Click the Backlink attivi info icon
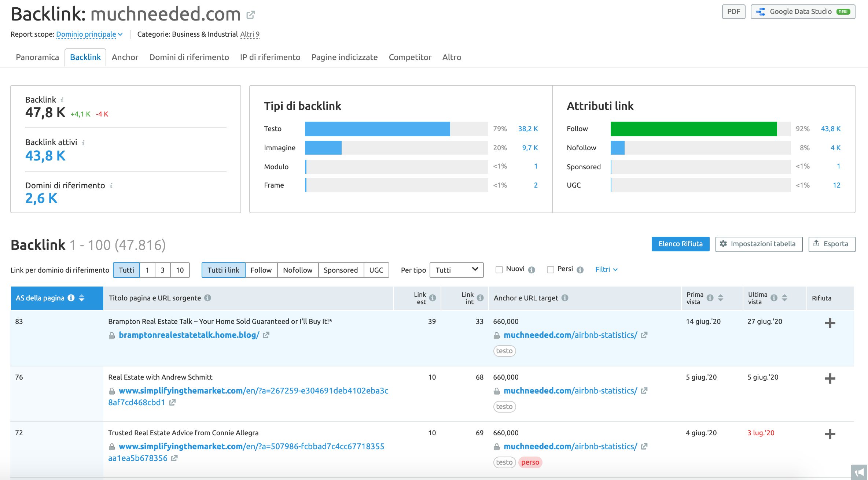The width and height of the screenshot is (868, 480). (x=83, y=143)
